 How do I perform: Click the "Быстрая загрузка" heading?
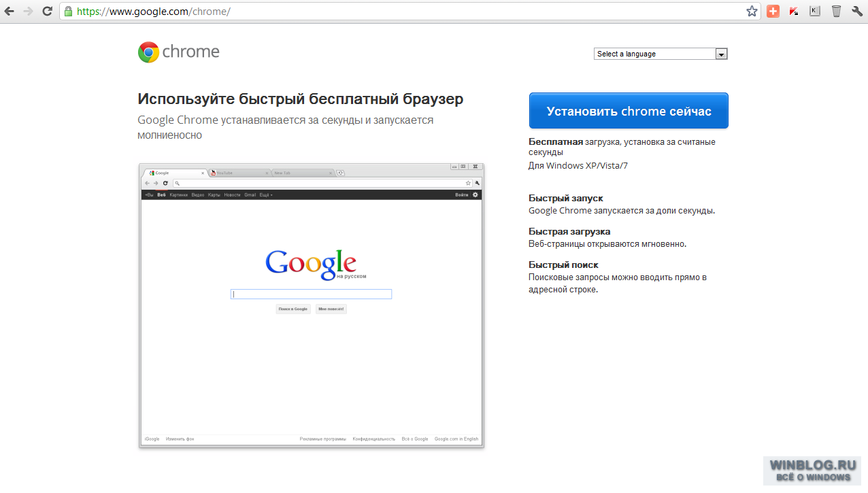569,231
